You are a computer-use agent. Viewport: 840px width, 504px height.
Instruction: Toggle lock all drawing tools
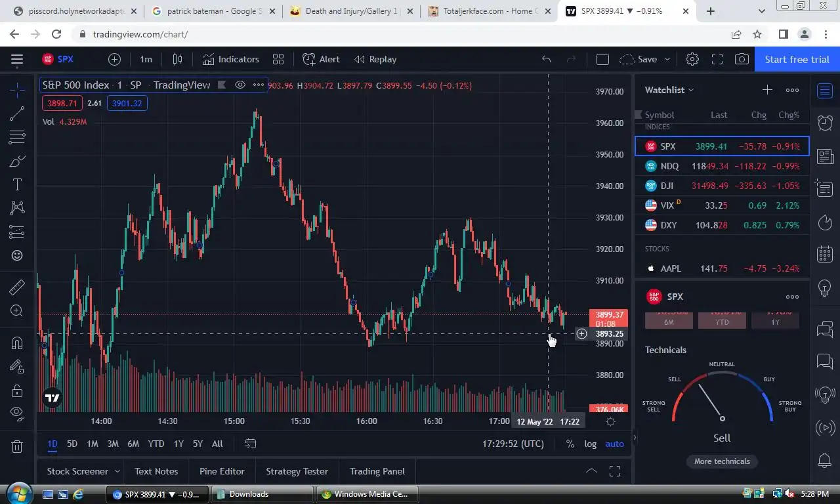click(x=17, y=390)
